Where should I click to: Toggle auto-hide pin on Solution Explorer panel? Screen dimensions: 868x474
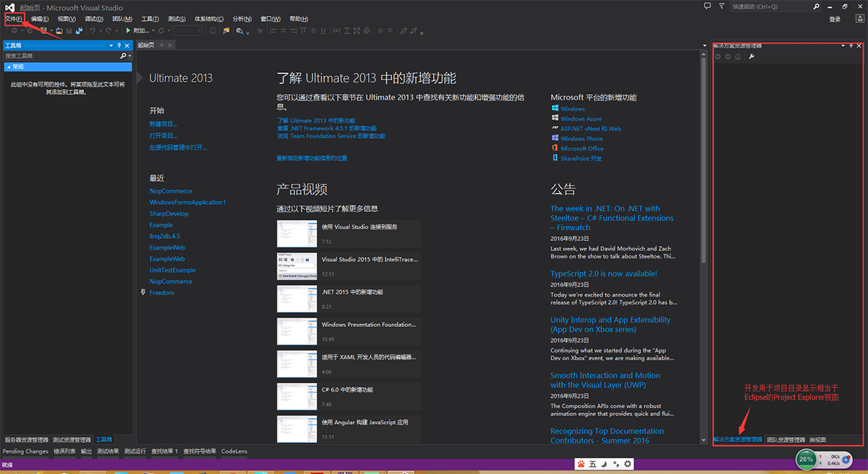[851, 46]
